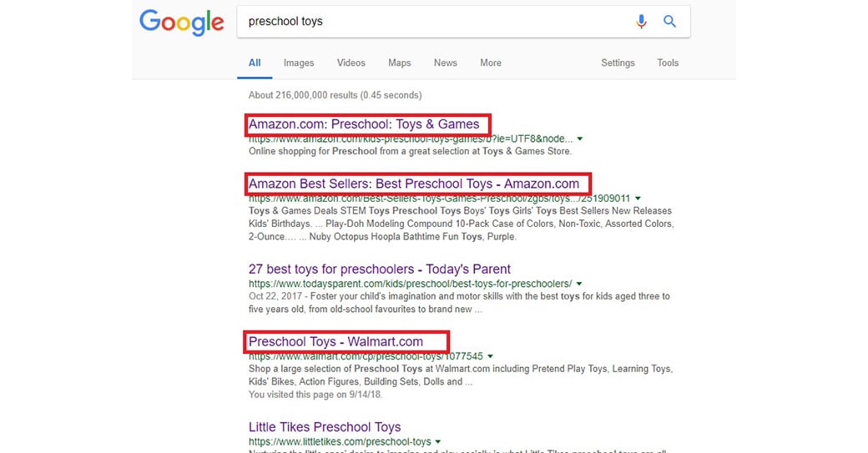Expand dropdown arrow beside todaysparent.com URL
This screenshot has width=868, height=453.
coord(579,284)
